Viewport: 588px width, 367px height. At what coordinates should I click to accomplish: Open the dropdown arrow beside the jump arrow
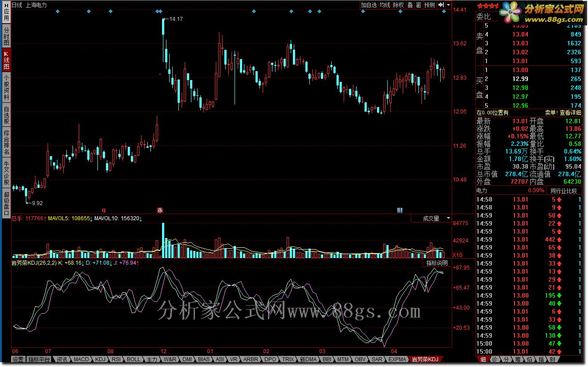(448, 5)
